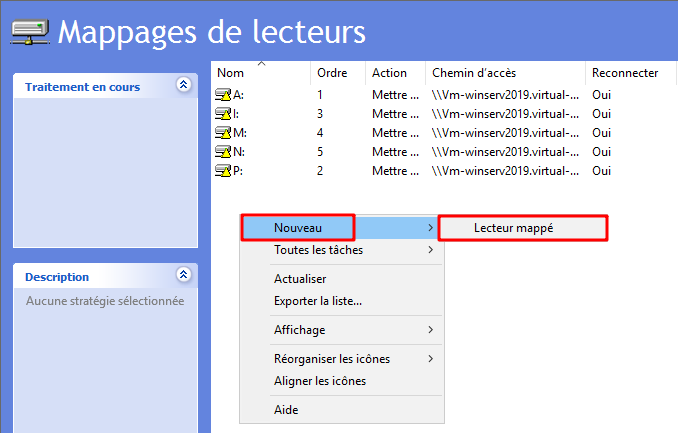
Task: Select the N: mapped drive icon
Action: pos(223,152)
